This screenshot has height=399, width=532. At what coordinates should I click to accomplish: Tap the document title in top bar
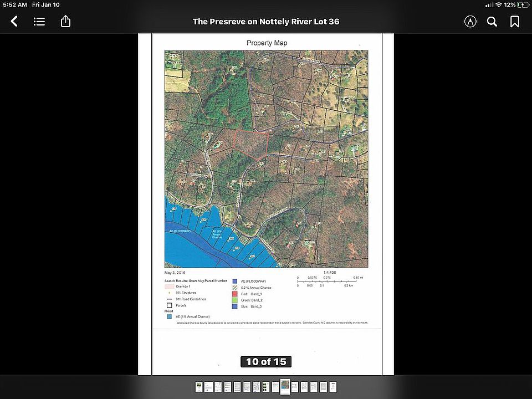click(x=266, y=22)
